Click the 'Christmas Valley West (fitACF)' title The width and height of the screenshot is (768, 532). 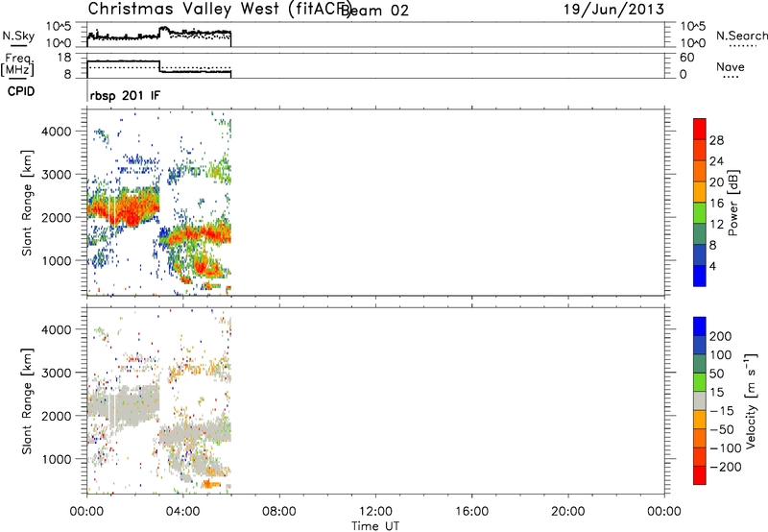[x=220, y=10]
